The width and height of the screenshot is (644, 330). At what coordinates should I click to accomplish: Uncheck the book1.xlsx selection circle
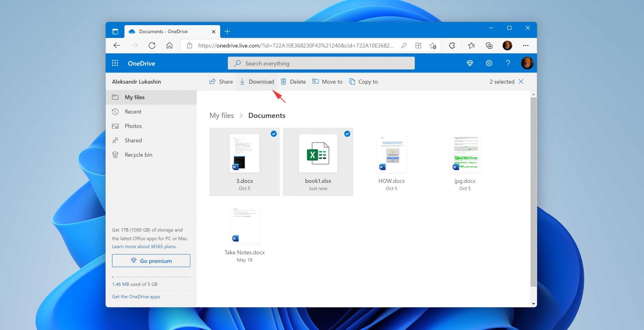pyautogui.click(x=347, y=134)
